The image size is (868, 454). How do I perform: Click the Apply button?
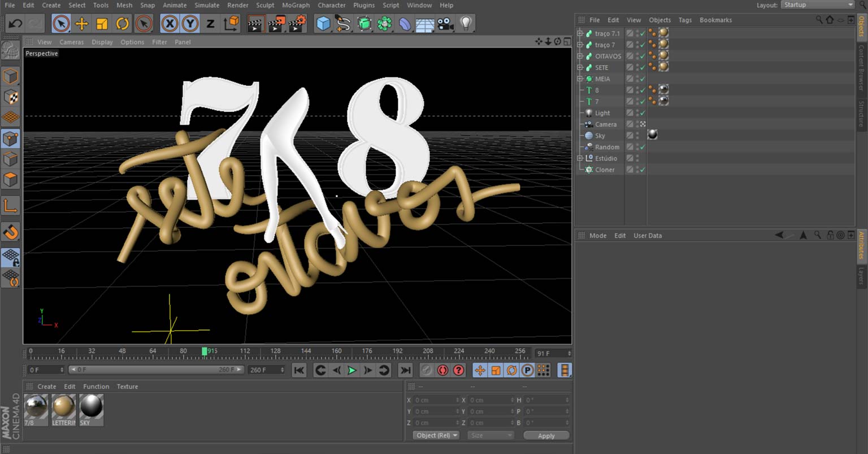coord(546,435)
